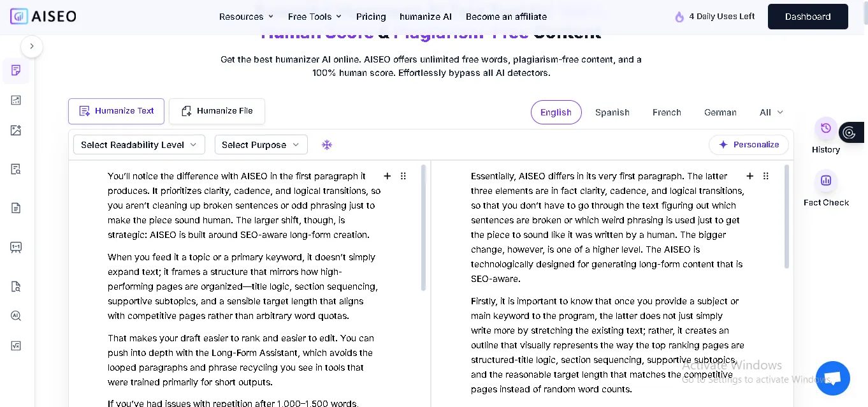Viewport: 868px width, 407px height.
Task: Click the AISEO logo
Action: point(43,16)
